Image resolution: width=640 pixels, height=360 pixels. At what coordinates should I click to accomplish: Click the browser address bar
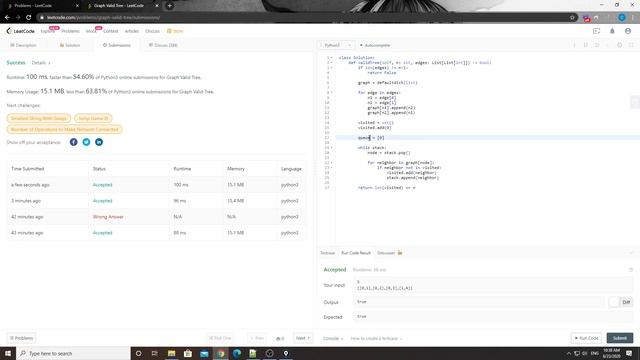coord(302,18)
